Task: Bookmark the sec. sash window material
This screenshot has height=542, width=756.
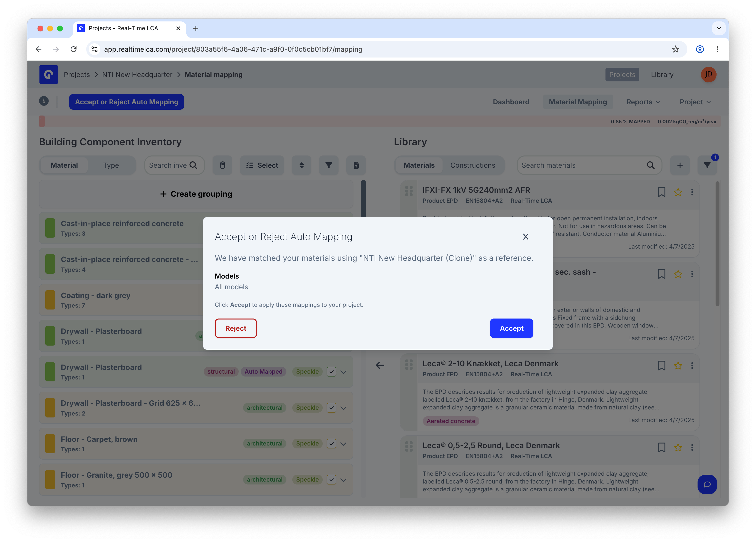Action: (661, 274)
